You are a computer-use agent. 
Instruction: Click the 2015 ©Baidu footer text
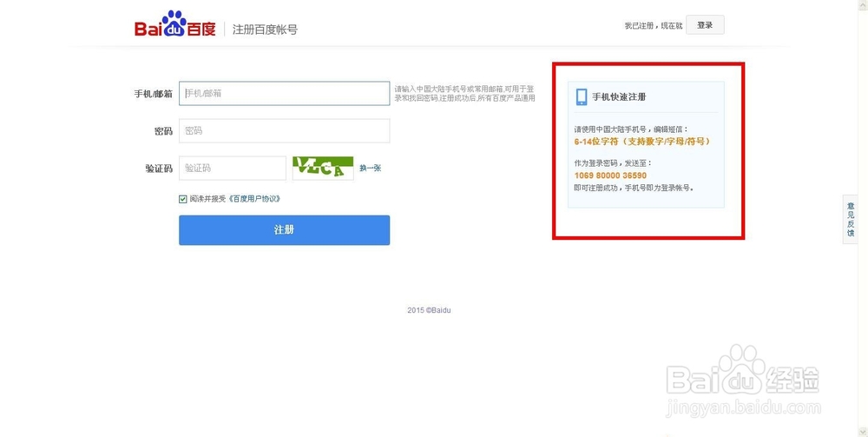pos(429,310)
